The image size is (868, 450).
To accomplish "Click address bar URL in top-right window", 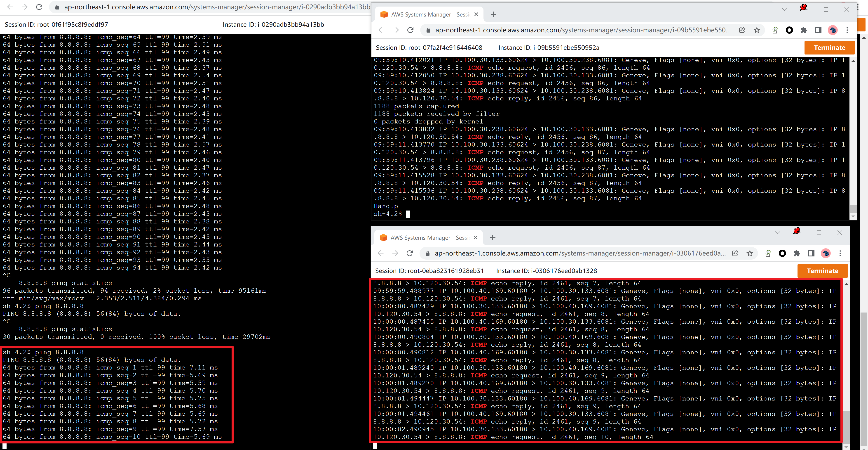I will tap(583, 30).
